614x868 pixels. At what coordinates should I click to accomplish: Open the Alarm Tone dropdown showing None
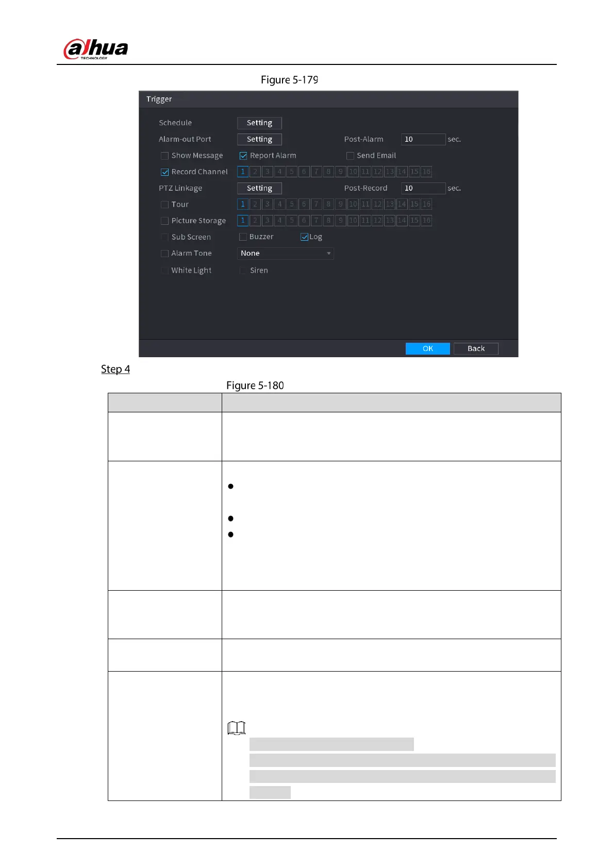tap(286, 253)
